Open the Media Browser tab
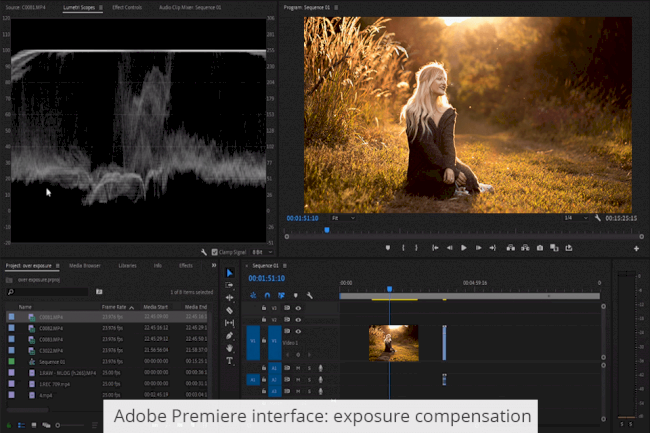Screen dimensions: 650x433 click(85, 266)
